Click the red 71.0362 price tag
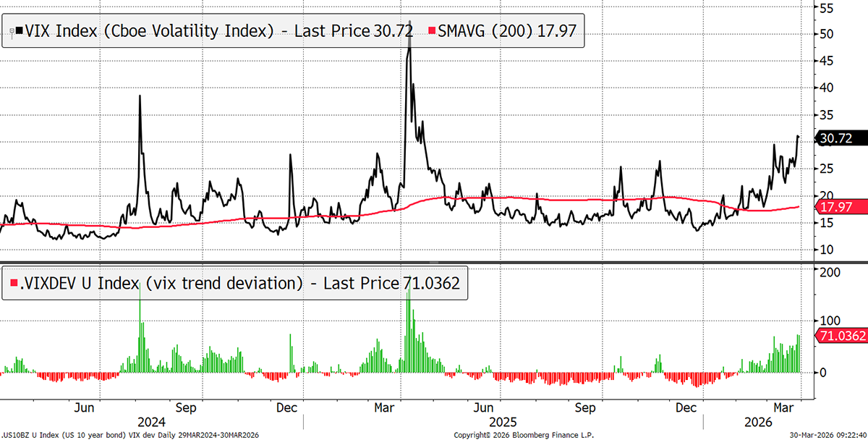This screenshot has height=440, width=868. 839,335
